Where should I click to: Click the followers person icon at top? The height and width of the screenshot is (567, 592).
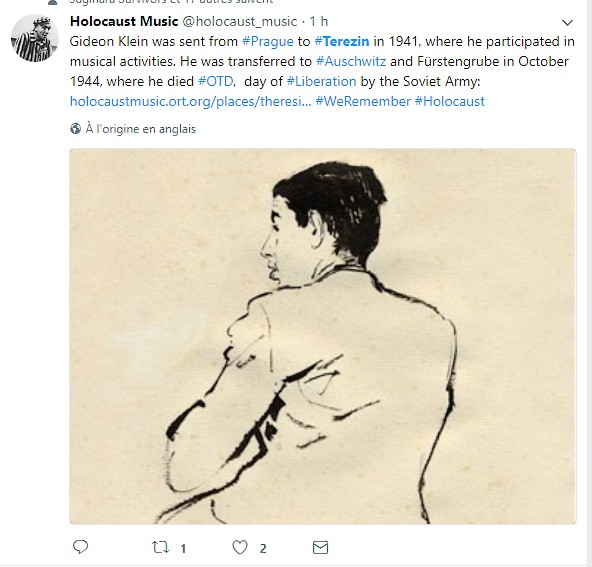coord(53,2)
